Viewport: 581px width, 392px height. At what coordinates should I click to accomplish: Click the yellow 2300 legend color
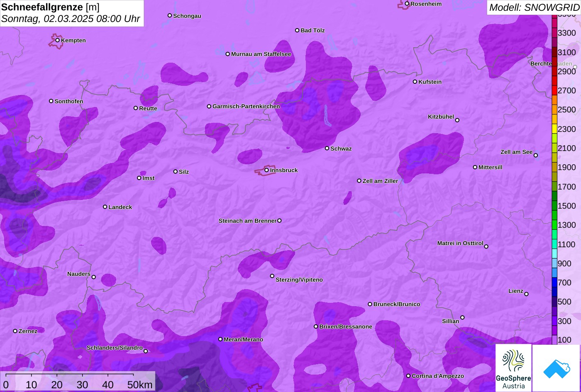(554, 129)
